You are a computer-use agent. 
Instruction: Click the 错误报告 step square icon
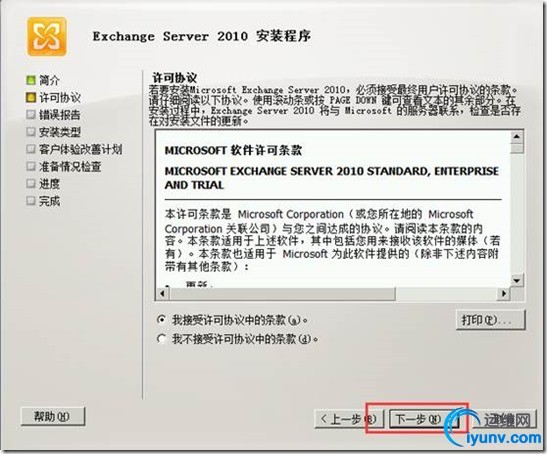(31, 114)
